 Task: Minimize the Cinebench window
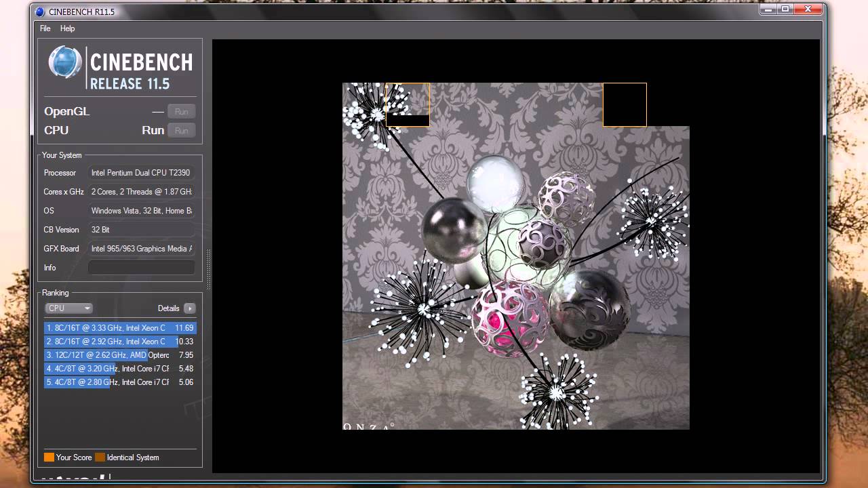768,9
